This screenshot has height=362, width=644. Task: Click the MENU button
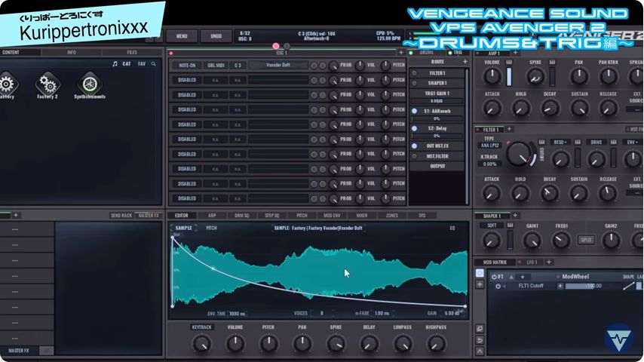(x=182, y=36)
